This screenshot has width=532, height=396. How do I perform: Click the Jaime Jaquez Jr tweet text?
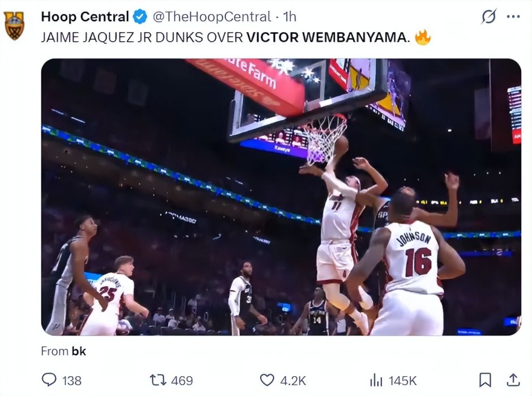tap(225, 38)
